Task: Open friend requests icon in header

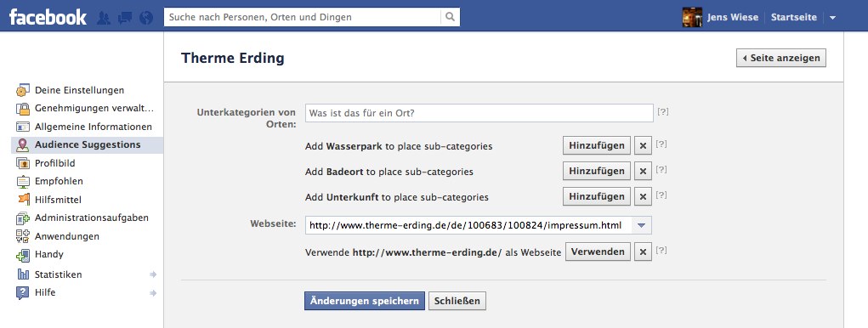Action: click(104, 18)
